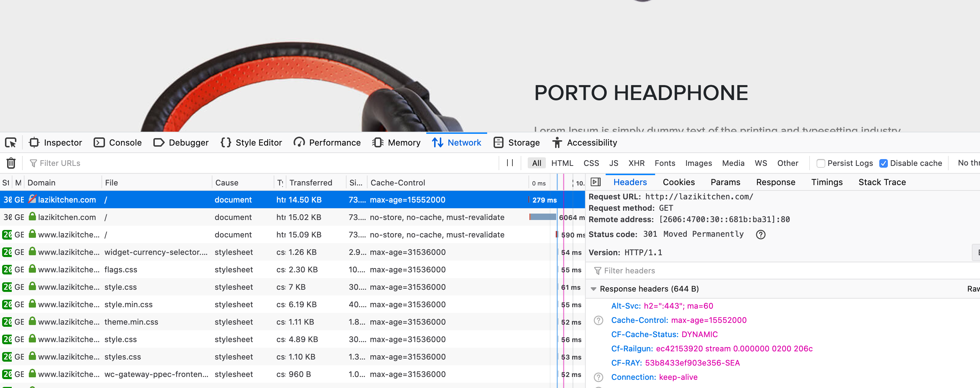Select the widget-currency-selector stylesheet request

[292, 252]
